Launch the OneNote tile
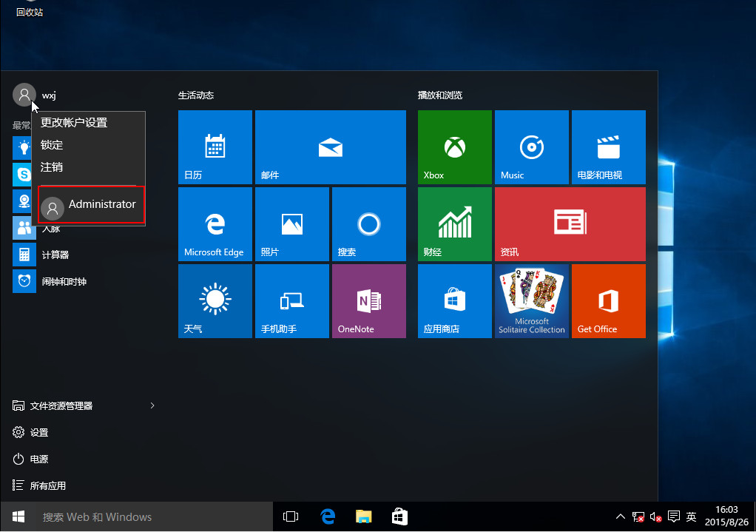Viewport: 756px width, 532px height. (369, 301)
